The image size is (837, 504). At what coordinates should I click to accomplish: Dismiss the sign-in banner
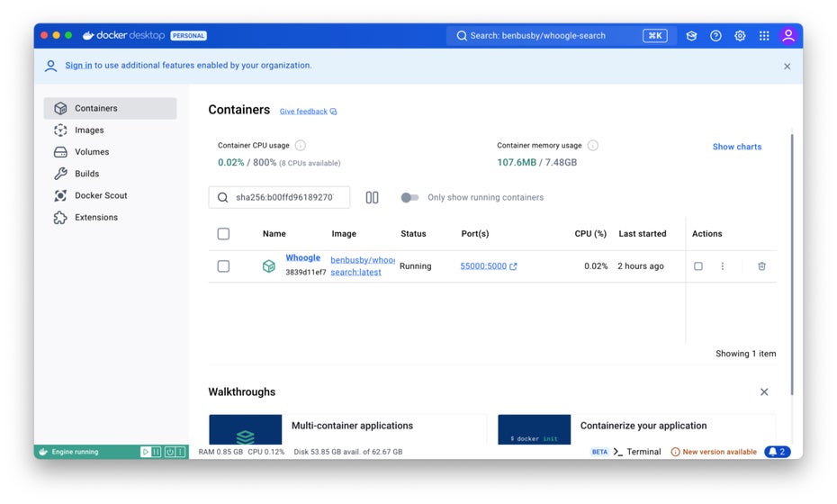click(x=787, y=67)
